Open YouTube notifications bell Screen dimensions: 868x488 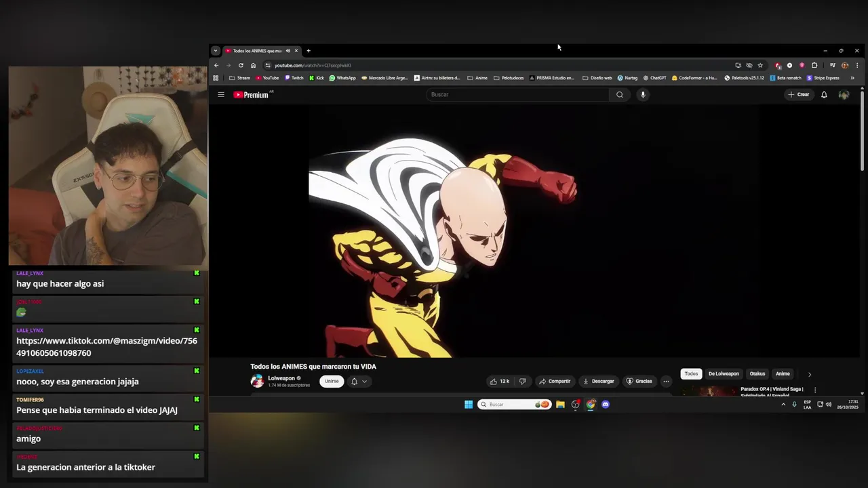click(x=824, y=95)
